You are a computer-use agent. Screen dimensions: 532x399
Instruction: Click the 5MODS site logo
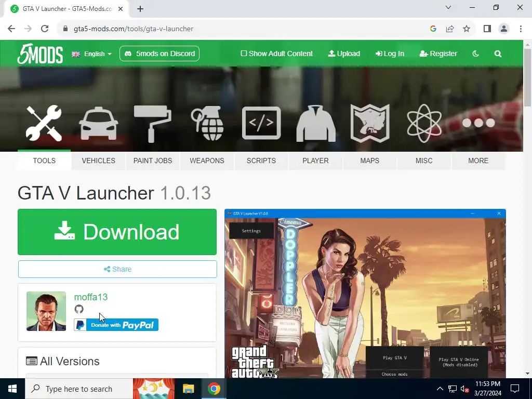point(40,54)
